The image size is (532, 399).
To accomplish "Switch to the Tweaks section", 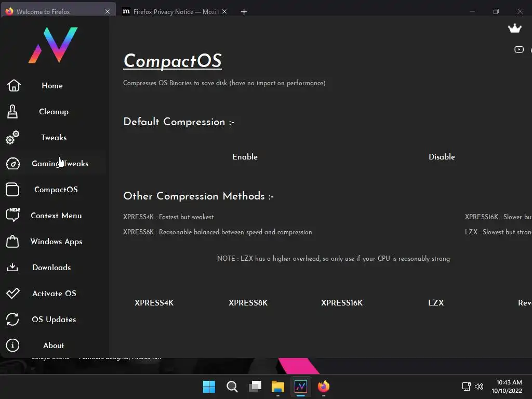I will click(54, 137).
